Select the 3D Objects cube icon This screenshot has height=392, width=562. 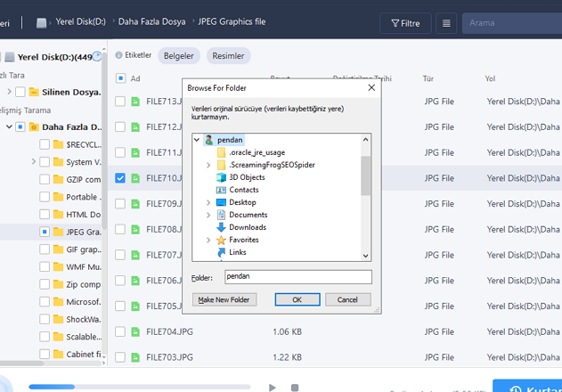click(x=221, y=177)
